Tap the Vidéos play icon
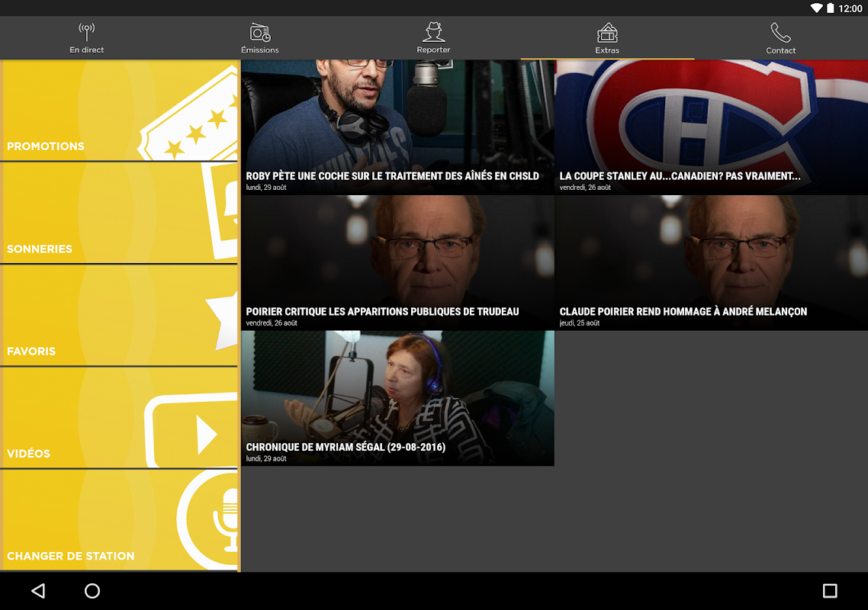868x610 pixels. tap(191, 431)
